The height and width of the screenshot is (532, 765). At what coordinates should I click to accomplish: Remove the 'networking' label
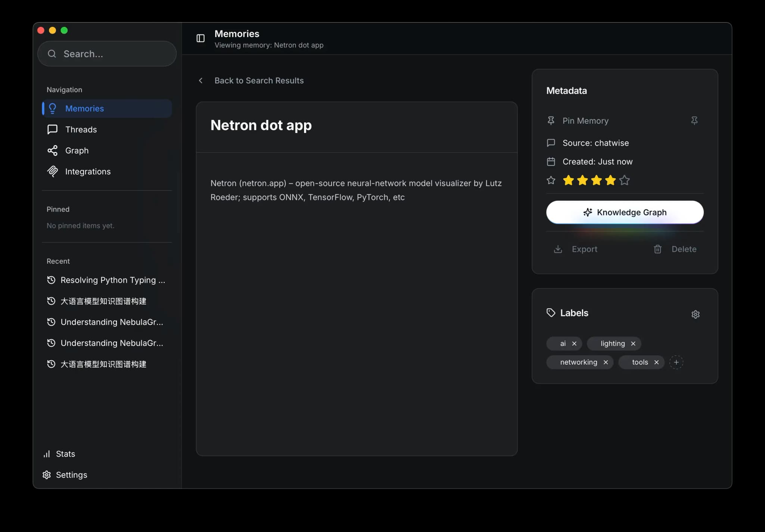click(x=606, y=362)
